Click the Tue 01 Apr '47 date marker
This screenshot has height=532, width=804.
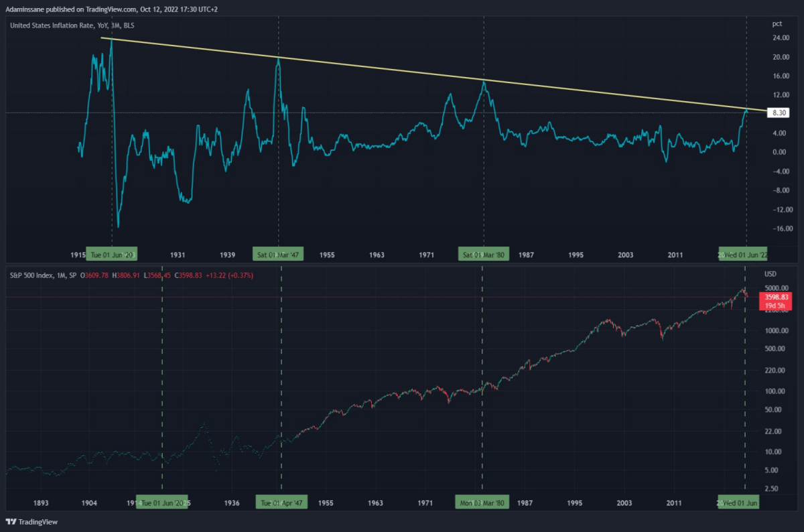[281, 503]
